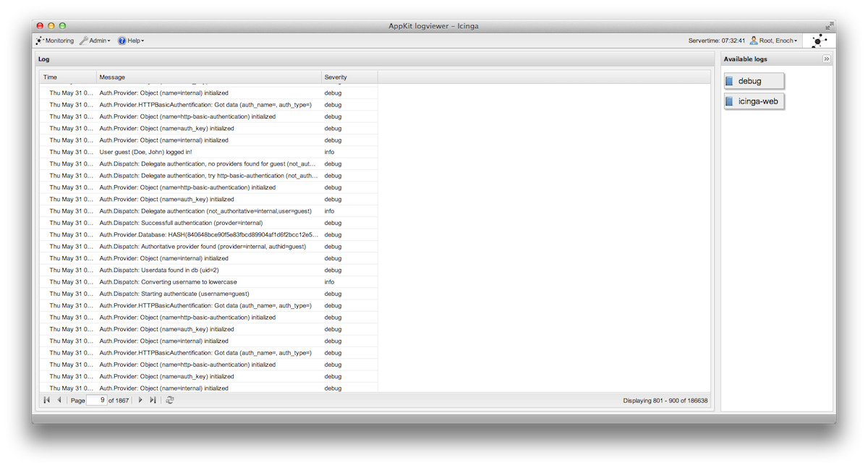Open the Root, Enoch user menu
The height and width of the screenshot is (468, 868).
[x=773, y=41]
